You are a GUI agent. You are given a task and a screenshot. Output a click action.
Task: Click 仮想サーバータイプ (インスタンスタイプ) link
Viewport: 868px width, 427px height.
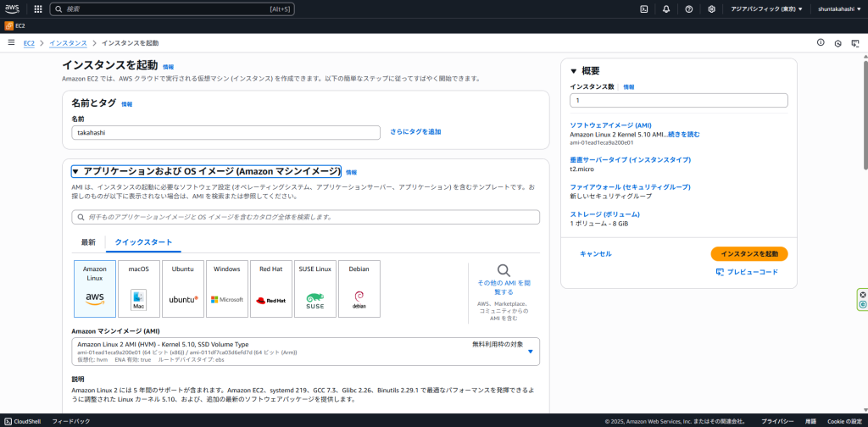coord(630,160)
